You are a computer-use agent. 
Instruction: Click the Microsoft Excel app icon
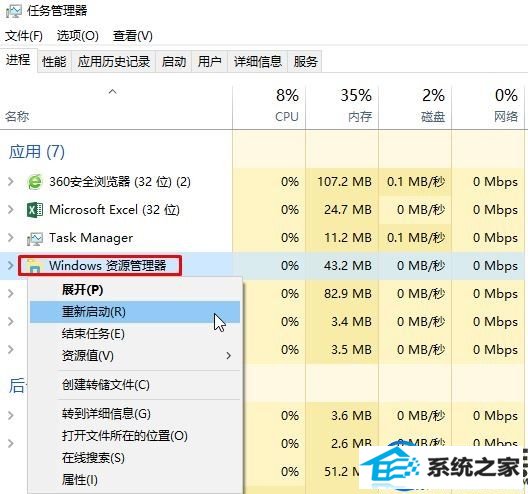(x=35, y=210)
